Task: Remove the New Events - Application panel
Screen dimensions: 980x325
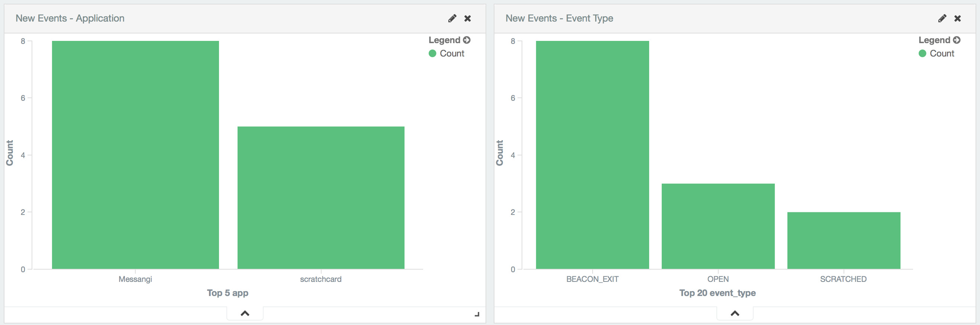Action: [468, 18]
